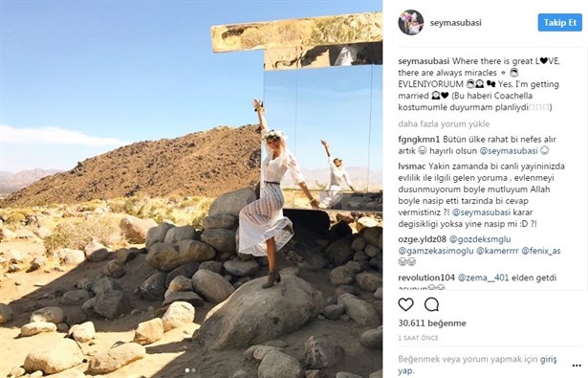Image resolution: width=588 pixels, height=378 pixels.
Task: Open fgngkmn1 commenter profile
Action: [419, 140]
